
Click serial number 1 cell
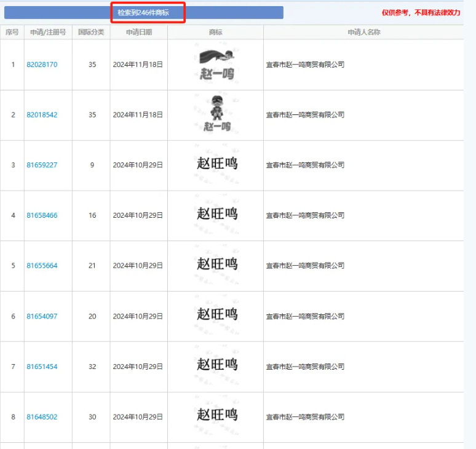point(13,65)
